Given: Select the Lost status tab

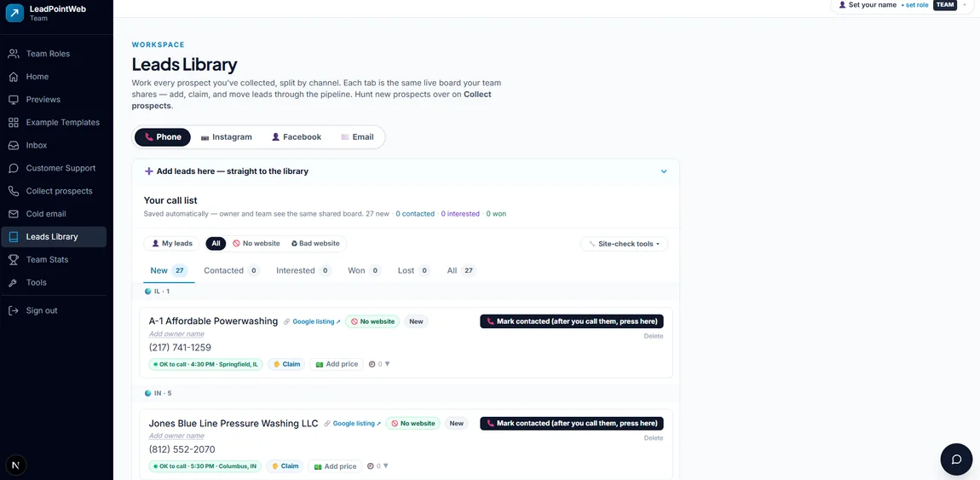Looking at the screenshot, I should click(x=414, y=270).
